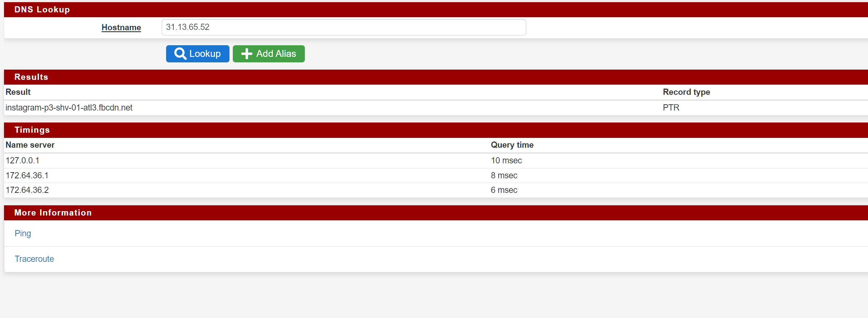The width and height of the screenshot is (868, 318).
Task: Click the Add Alias button
Action: click(268, 54)
